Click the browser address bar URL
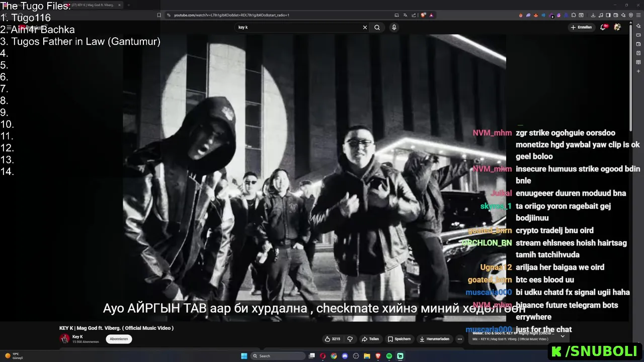The height and width of the screenshot is (362, 644). click(231, 15)
